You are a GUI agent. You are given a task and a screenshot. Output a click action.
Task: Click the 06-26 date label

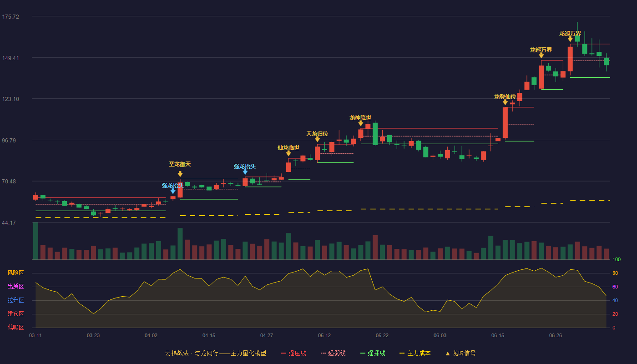point(556,335)
